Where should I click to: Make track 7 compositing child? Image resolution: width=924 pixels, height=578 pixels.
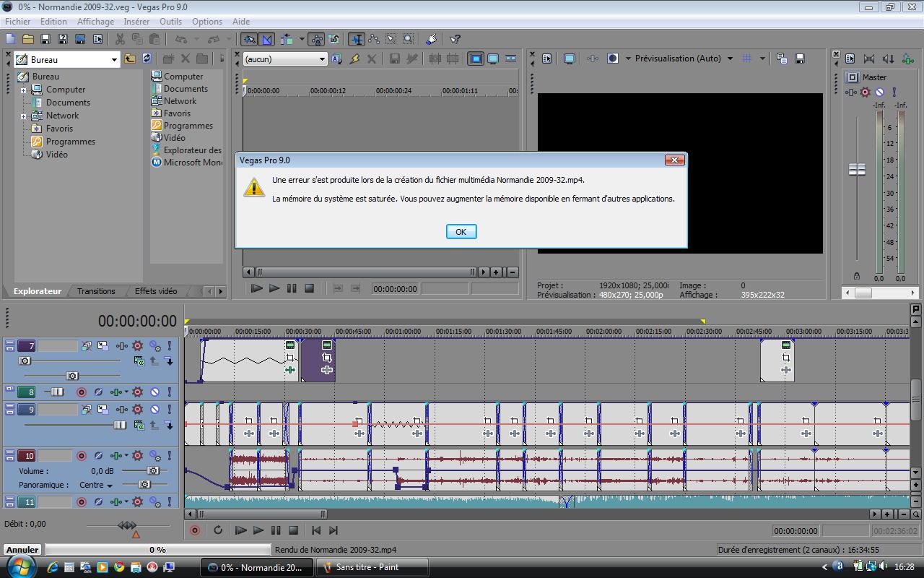point(168,361)
